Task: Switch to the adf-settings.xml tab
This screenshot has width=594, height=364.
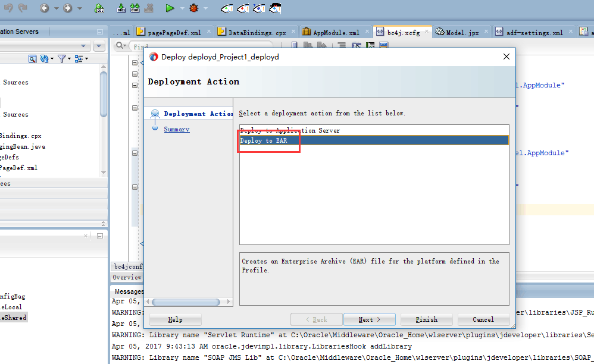Action: pos(534,33)
